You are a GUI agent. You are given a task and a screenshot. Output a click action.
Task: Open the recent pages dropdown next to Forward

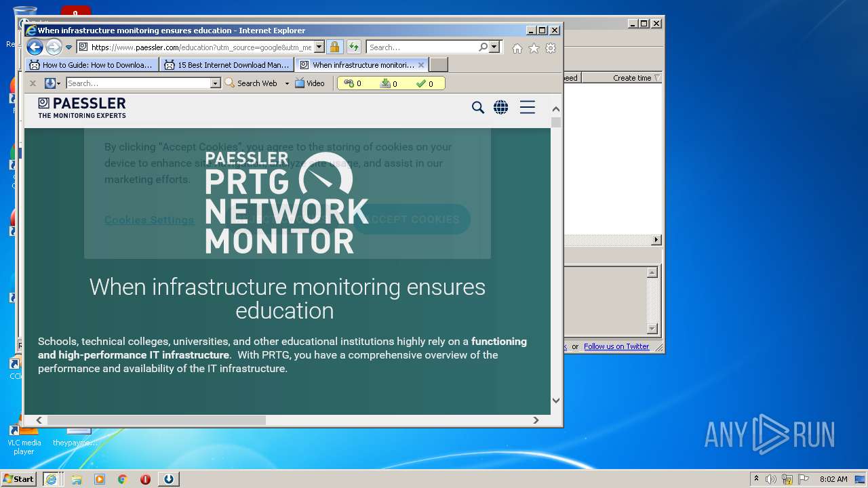(68, 47)
